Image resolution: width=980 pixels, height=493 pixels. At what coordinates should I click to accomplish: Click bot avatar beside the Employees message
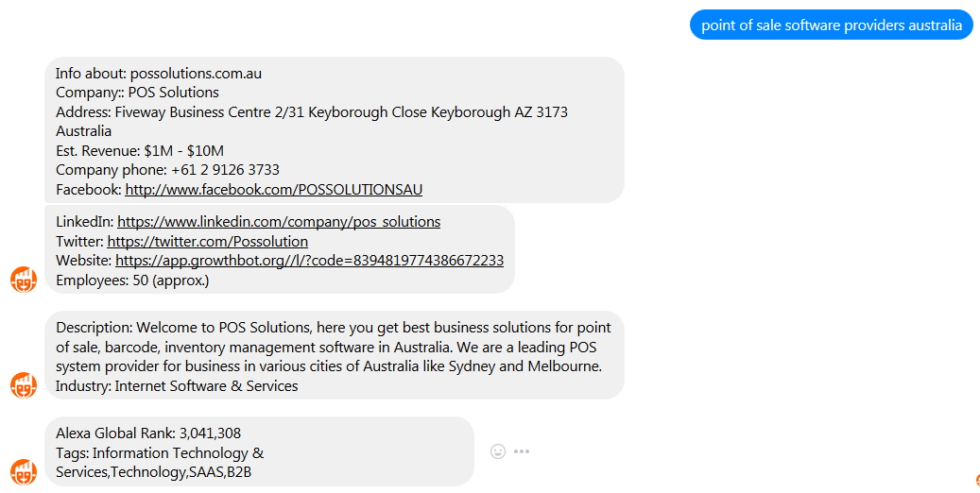click(x=24, y=280)
